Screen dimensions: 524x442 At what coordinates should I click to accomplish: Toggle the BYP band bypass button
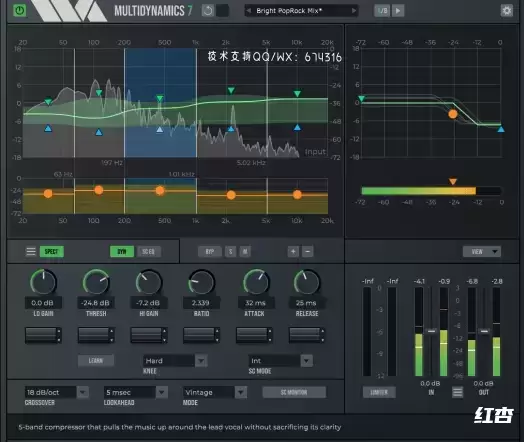tap(210, 252)
